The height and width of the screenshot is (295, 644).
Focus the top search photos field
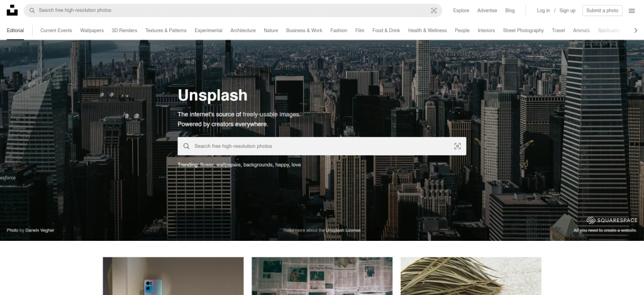point(233,10)
